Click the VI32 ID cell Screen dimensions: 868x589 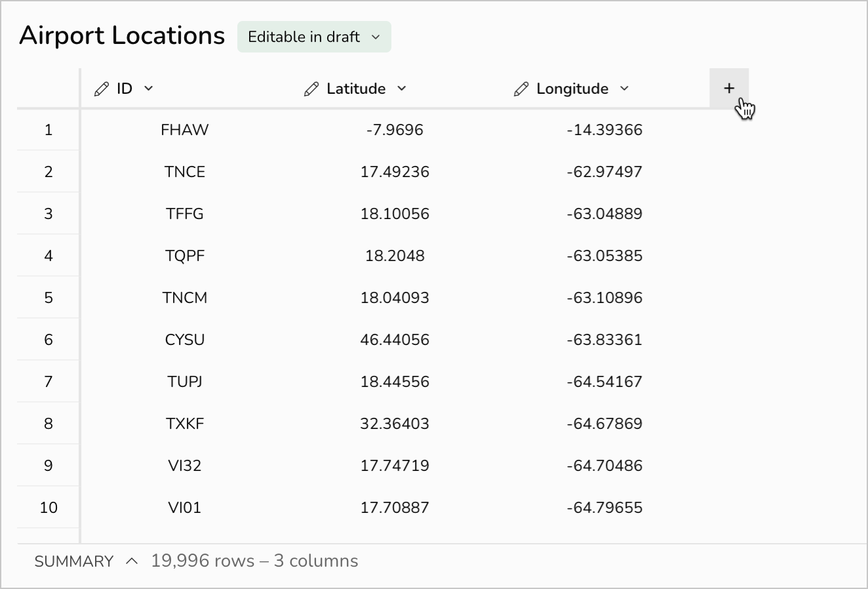pyautogui.click(x=185, y=466)
